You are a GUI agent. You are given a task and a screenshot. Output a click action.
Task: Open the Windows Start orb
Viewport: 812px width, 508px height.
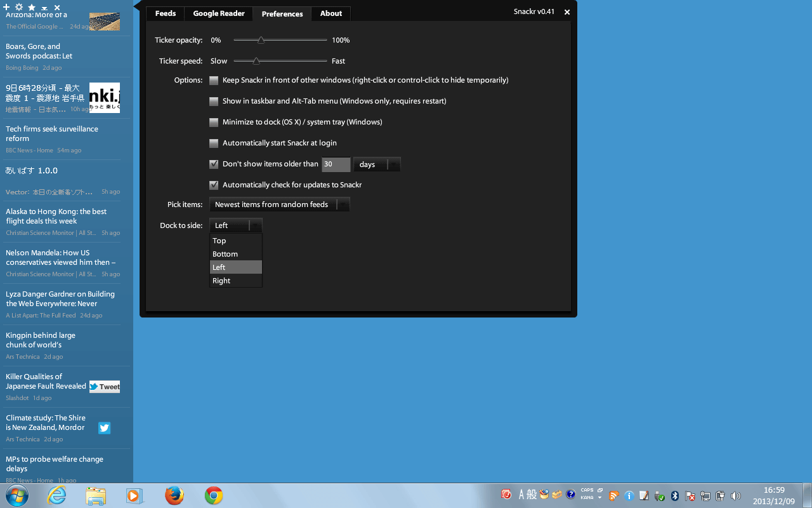17,495
